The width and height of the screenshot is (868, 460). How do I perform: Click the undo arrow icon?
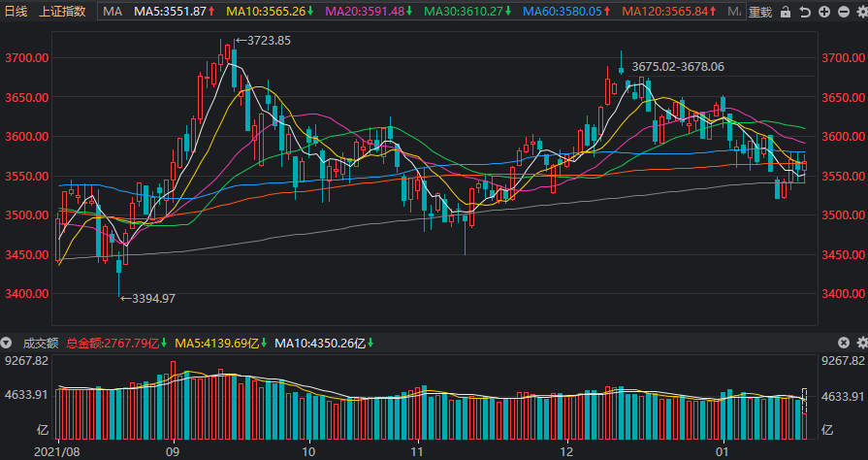[804, 13]
